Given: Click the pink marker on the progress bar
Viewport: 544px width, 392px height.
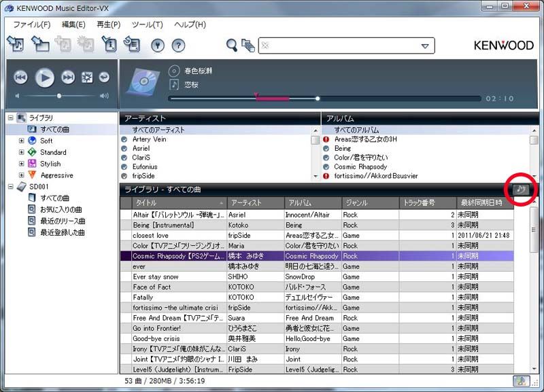Looking at the screenshot, I should [x=256, y=94].
